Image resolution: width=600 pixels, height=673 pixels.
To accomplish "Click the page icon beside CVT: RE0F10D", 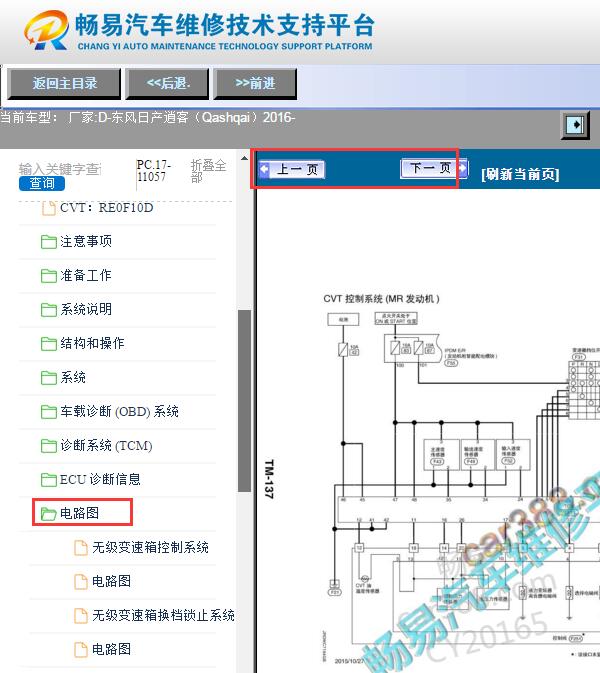I will click(x=49, y=208).
